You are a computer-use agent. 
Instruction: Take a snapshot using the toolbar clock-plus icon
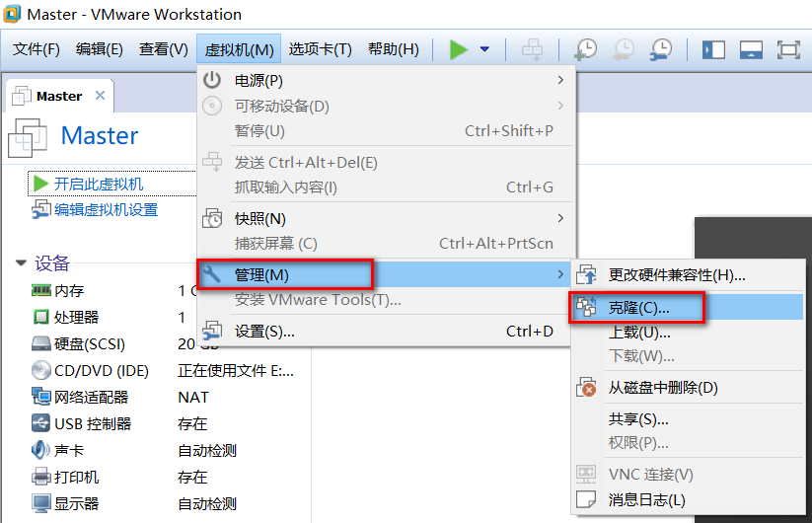tap(586, 49)
